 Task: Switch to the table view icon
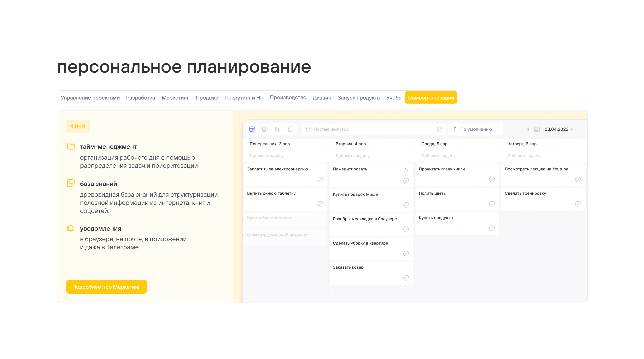tap(278, 129)
